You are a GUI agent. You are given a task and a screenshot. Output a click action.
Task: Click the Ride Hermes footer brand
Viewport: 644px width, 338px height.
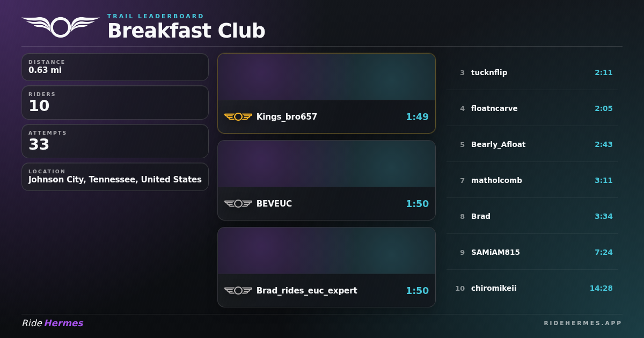[x=53, y=323]
